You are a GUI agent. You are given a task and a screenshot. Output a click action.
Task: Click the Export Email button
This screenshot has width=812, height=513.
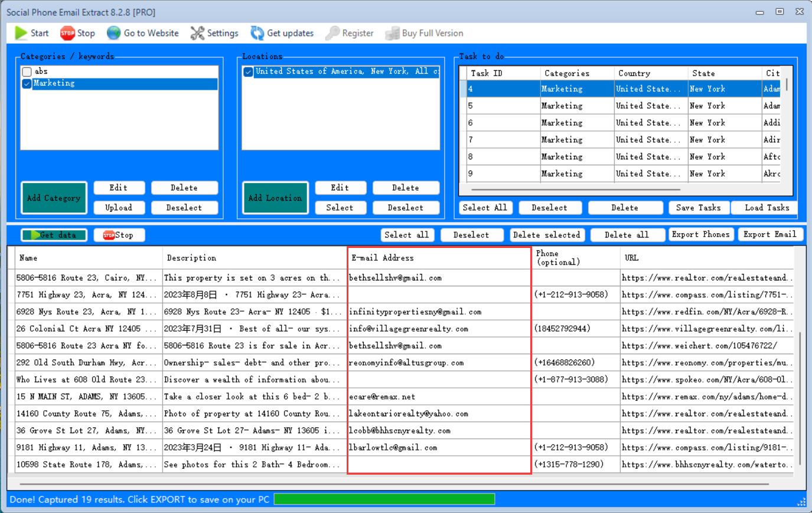click(x=769, y=234)
